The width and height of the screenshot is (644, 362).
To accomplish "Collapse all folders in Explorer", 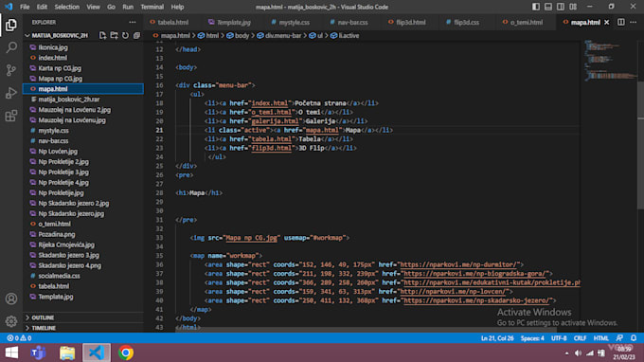I will pos(136,35).
